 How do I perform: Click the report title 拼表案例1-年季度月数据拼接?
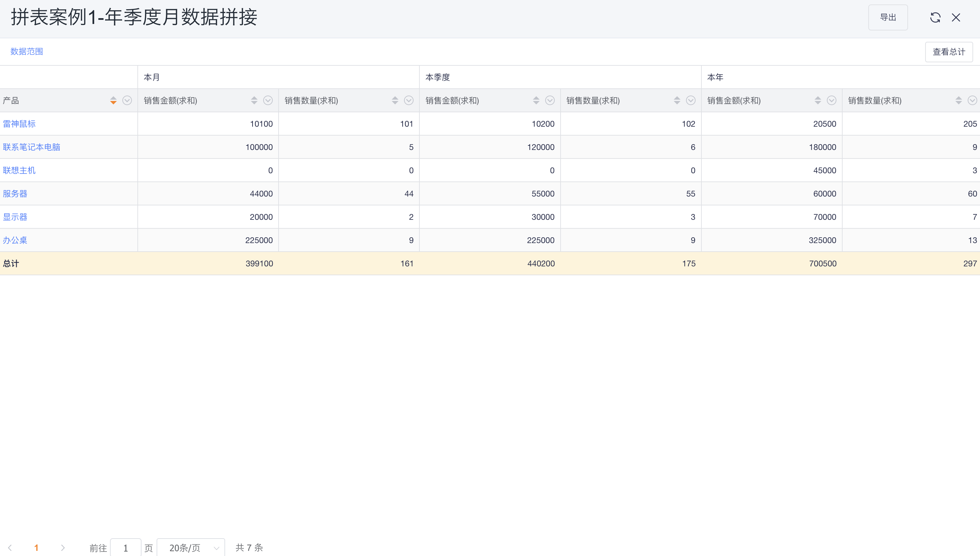click(134, 17)
